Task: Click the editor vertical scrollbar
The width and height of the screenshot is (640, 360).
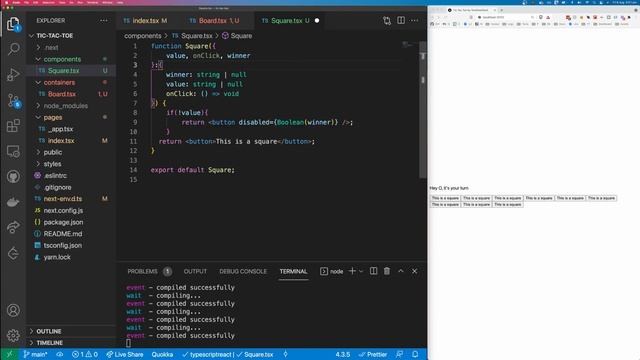Action: (x=423, y=109)
